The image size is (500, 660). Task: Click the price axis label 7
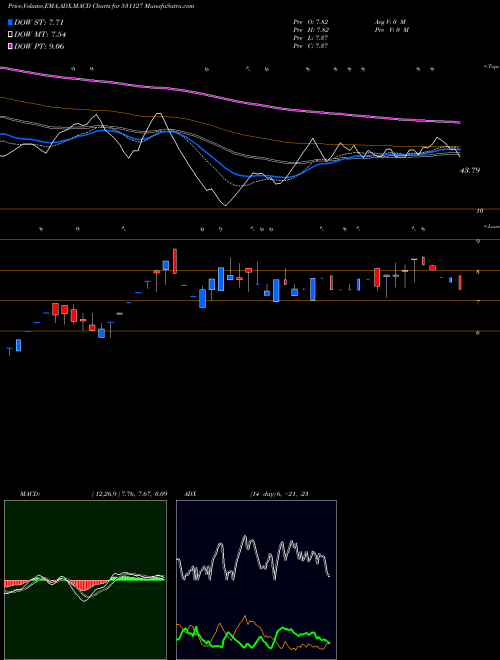(478, 302)
